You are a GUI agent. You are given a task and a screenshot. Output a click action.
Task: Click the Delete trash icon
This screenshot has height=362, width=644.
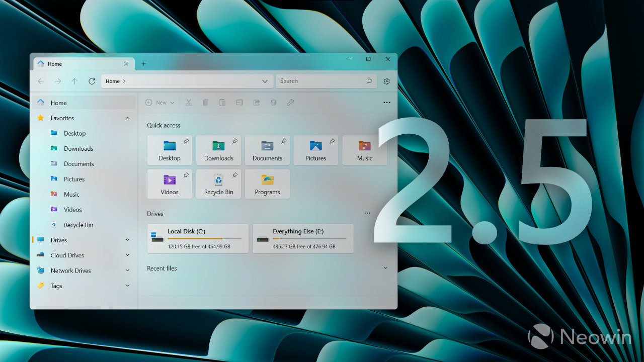[x=273, y=102]
